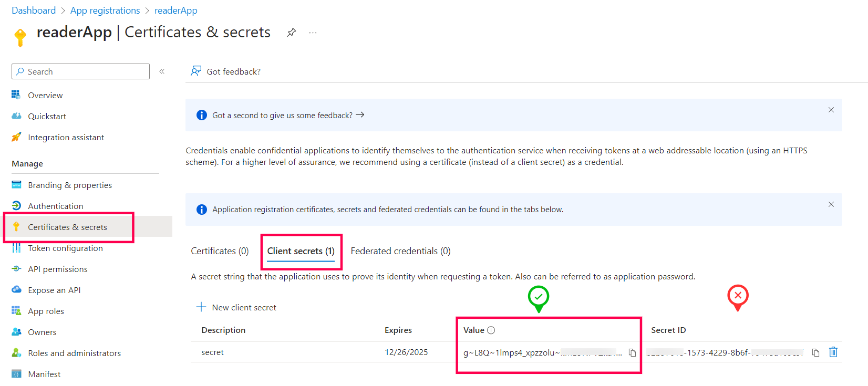Navigate to Token configuration

click(x=65, y=248)
